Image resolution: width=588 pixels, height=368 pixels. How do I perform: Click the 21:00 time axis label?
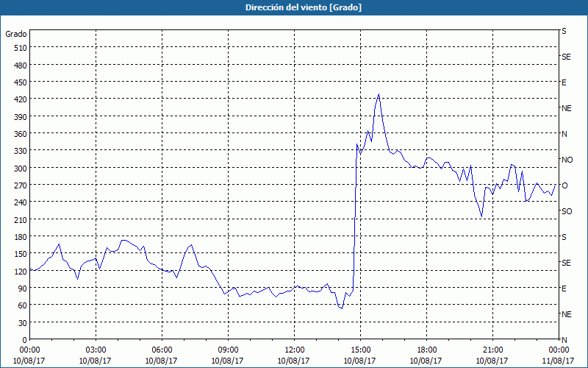492,350
